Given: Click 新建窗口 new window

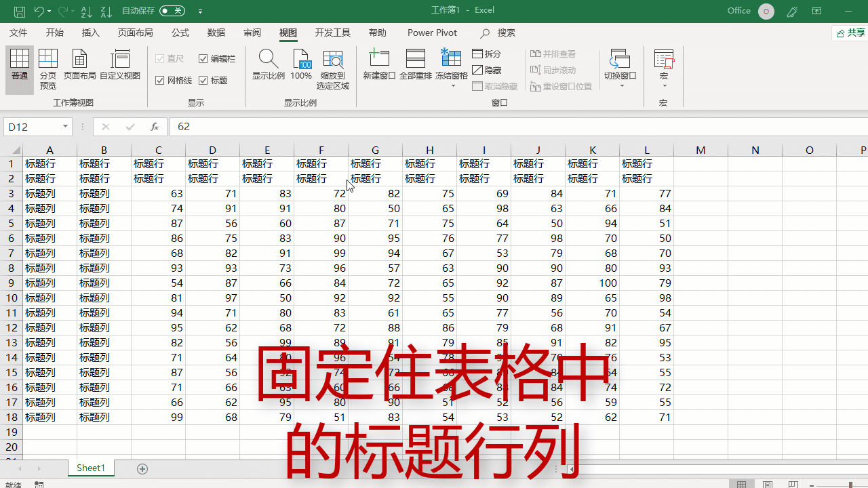Looking at the screenshot, I should tap(379, 66).
